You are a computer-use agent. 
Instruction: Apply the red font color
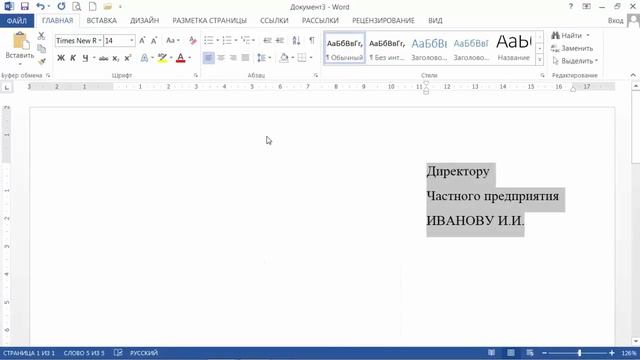(x=180, y=58)
